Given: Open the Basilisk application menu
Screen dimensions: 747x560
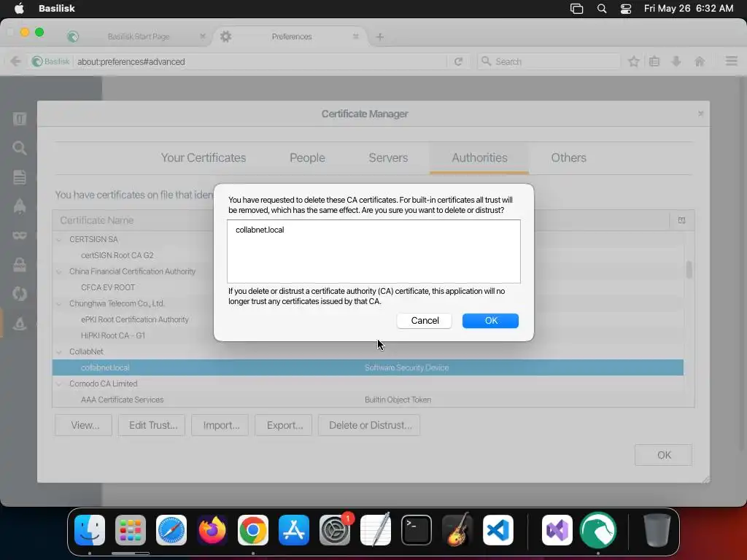Looking at the screenshot, I should tap(57, 8).
